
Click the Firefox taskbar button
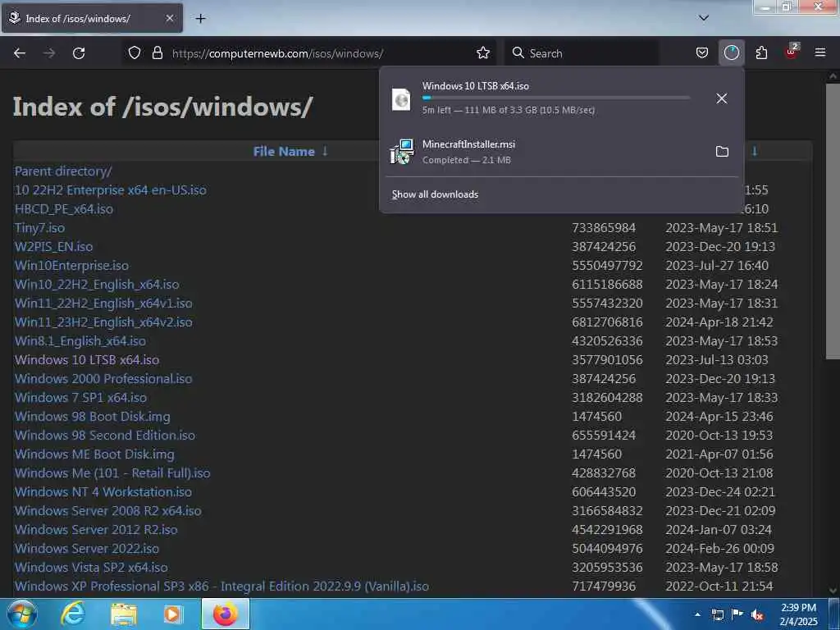225,614
